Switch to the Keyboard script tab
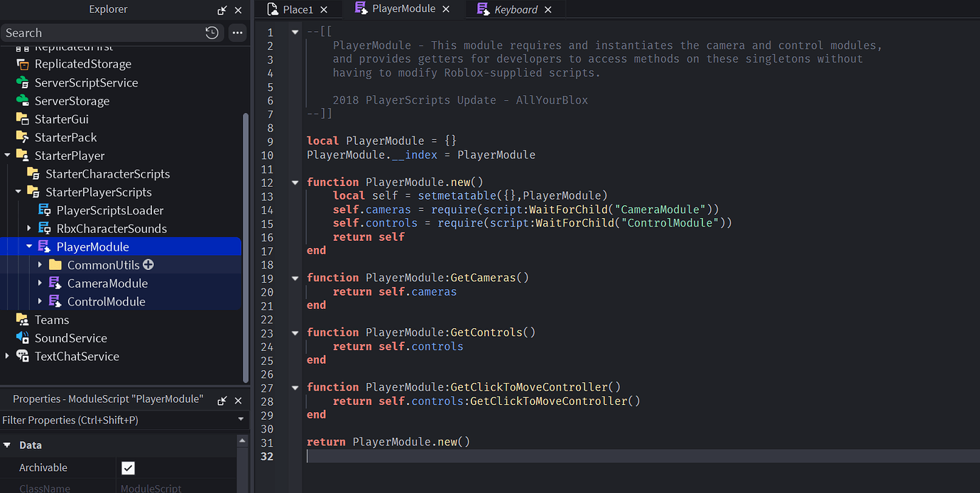This screenshot has height=493, width=980. click(x=516, y=9)
